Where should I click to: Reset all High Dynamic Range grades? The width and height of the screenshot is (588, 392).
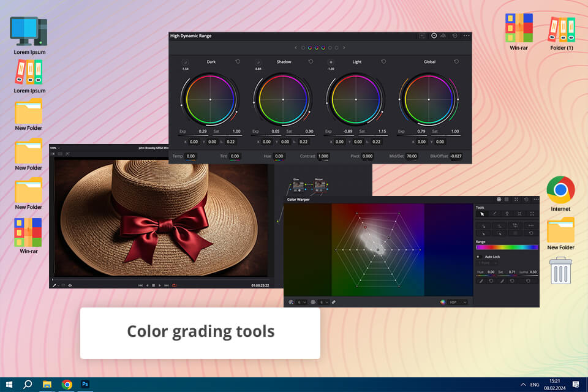coord(454,36)
